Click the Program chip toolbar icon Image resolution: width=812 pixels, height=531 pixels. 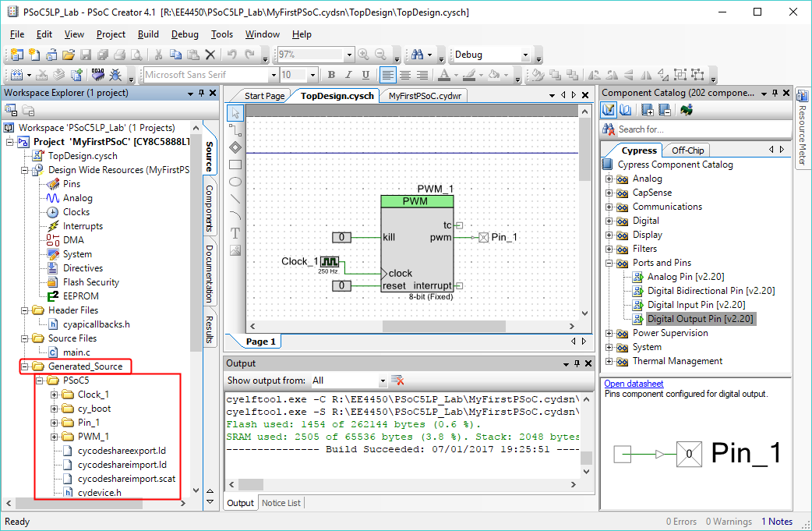[98, 75]
